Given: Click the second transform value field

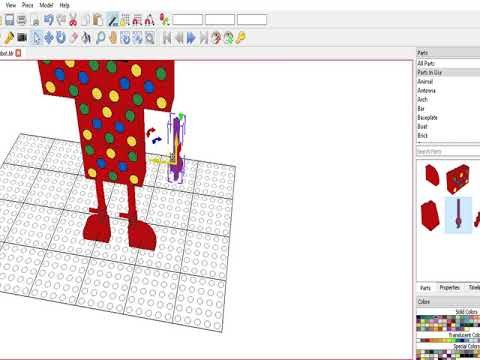Looking at the screenshot, I should (x=220, y=20).
